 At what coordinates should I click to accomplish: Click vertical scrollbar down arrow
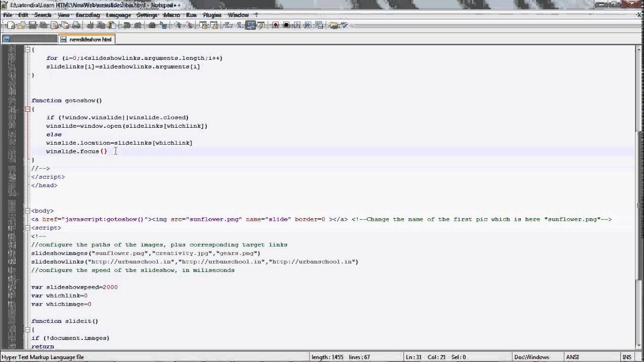click(640, 346)
